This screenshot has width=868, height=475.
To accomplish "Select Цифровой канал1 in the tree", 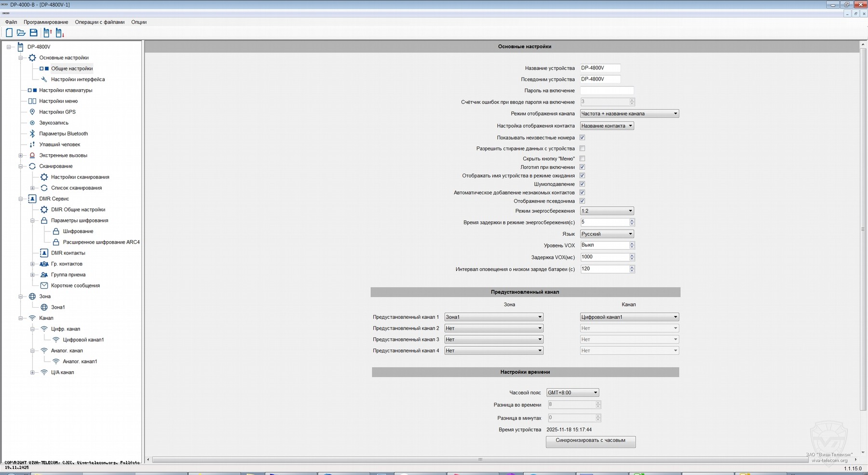I will tap(83, 340).
